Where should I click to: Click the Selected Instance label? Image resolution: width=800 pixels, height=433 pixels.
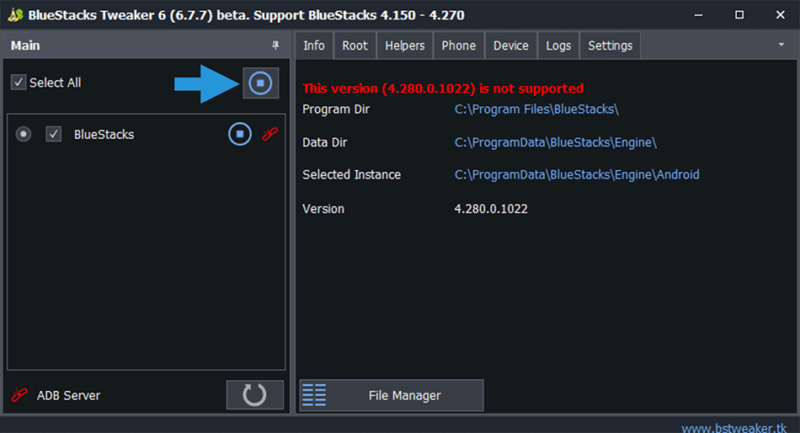click(x=352, y=175)
